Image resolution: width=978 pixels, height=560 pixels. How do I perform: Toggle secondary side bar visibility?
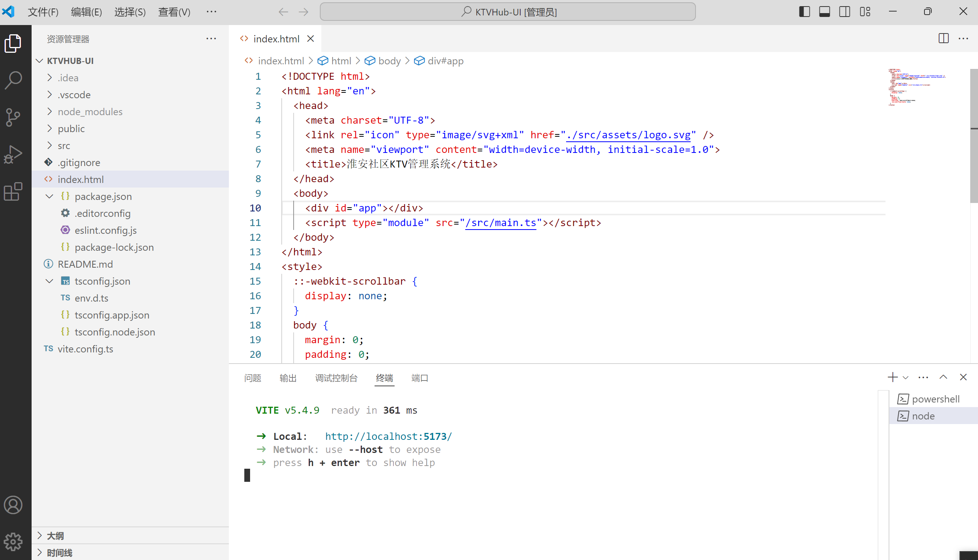point(844,12)
